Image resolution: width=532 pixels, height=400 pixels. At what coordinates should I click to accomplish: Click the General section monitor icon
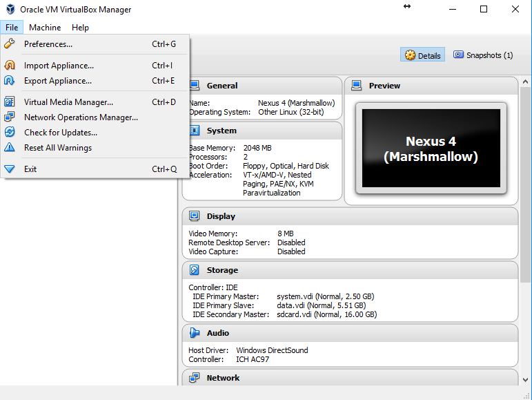tap(195, 85)
